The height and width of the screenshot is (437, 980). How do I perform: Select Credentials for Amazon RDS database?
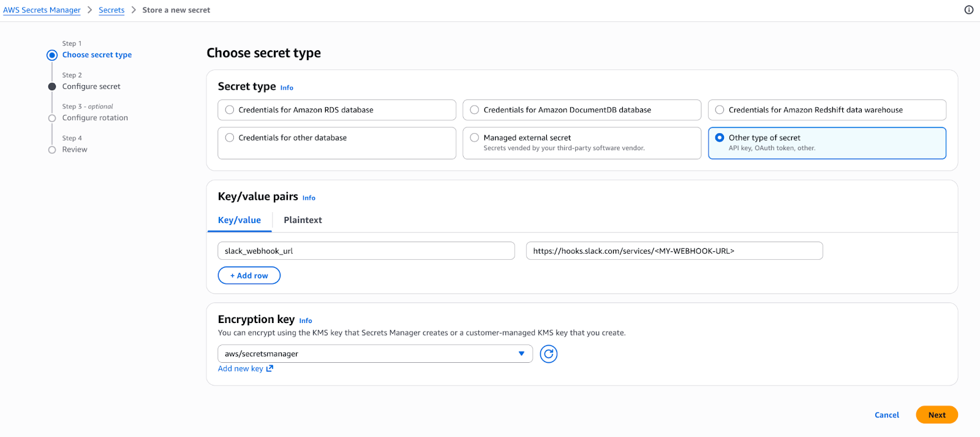[x=337, y=110]
